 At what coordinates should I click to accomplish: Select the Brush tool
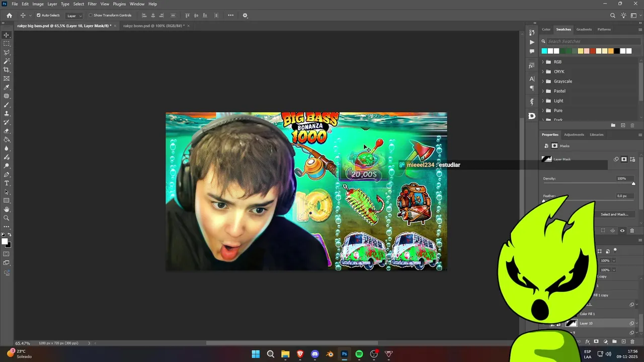[7, 105]
